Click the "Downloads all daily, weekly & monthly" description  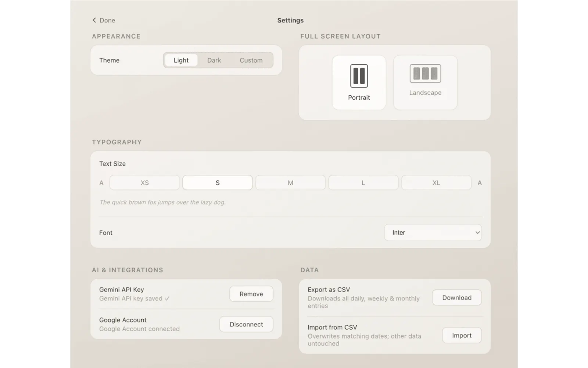pyautogui.click(x=363, y=302)
